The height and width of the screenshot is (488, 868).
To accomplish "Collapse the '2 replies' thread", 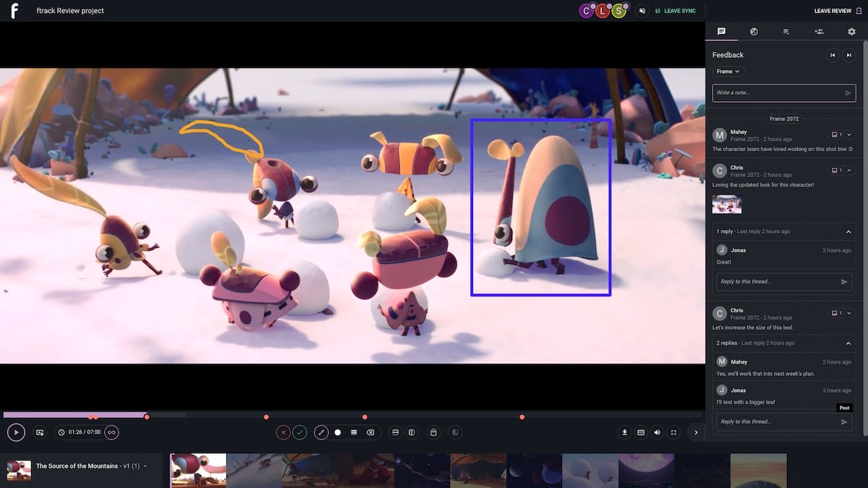I will [848, 343].
